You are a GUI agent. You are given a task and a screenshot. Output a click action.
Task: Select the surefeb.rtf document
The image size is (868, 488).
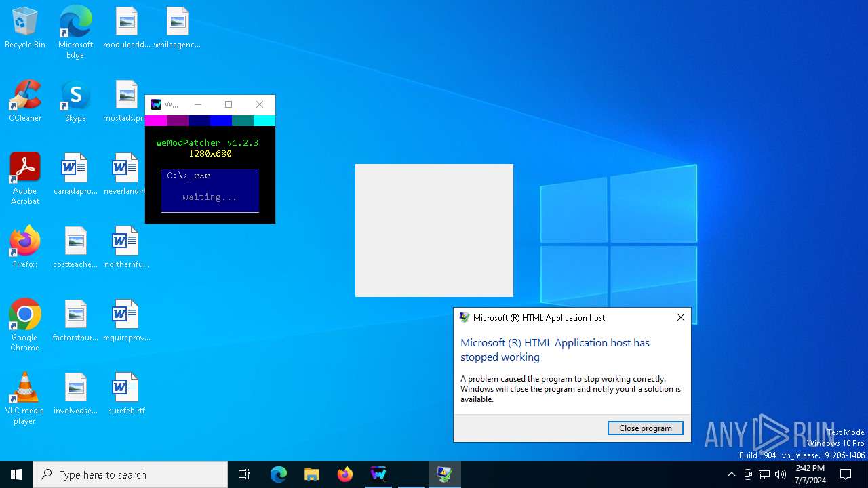(126, 394)
